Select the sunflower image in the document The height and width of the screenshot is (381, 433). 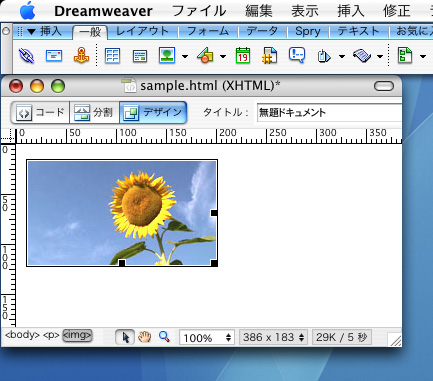[122, 213]
